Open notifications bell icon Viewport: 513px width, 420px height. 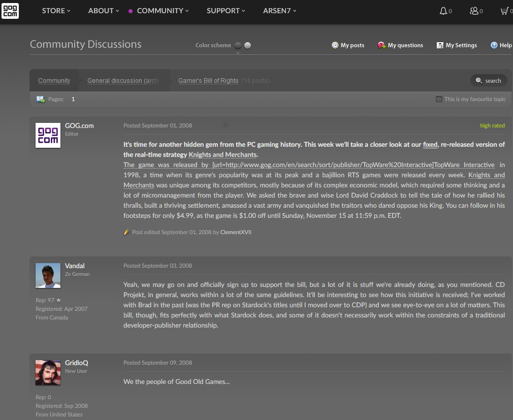click(443, 11)
